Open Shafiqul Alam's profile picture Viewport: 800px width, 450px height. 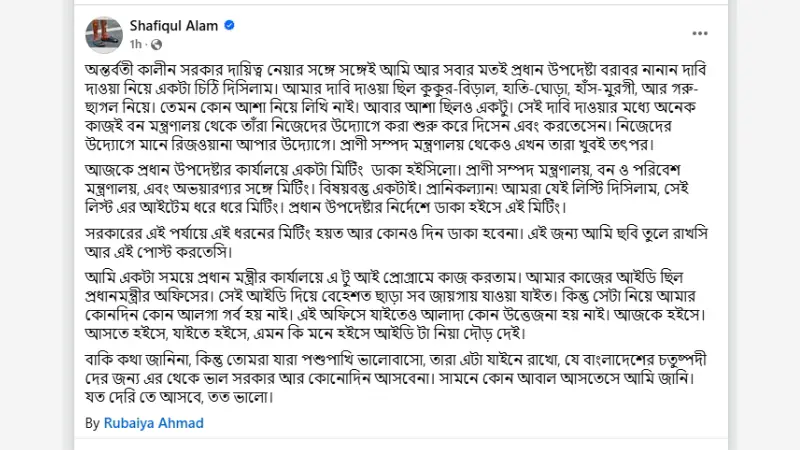coord(104,34)
